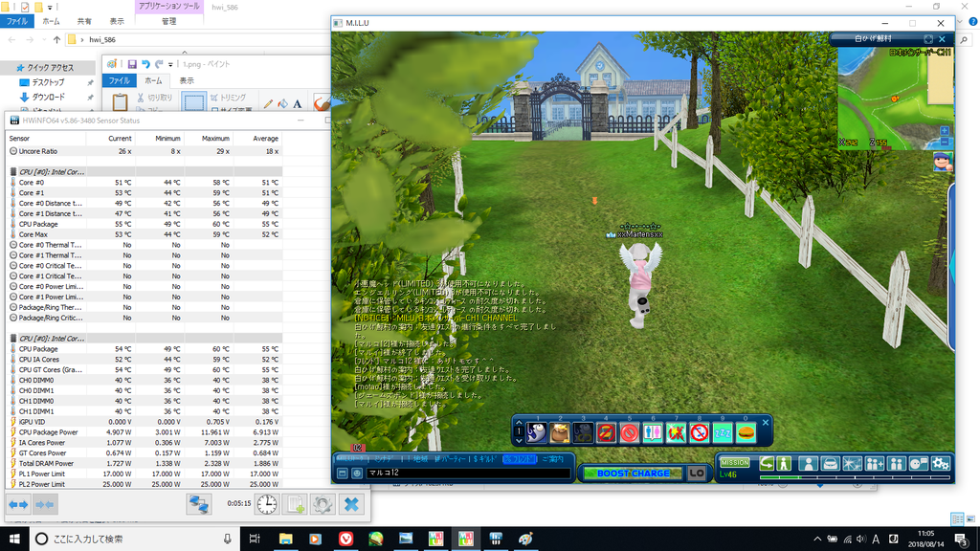The width and height of the screenshot is (980, 551).
Task: Collapse the second CPU [#0] Intel sensor group
Action: [x=13, y=339]
